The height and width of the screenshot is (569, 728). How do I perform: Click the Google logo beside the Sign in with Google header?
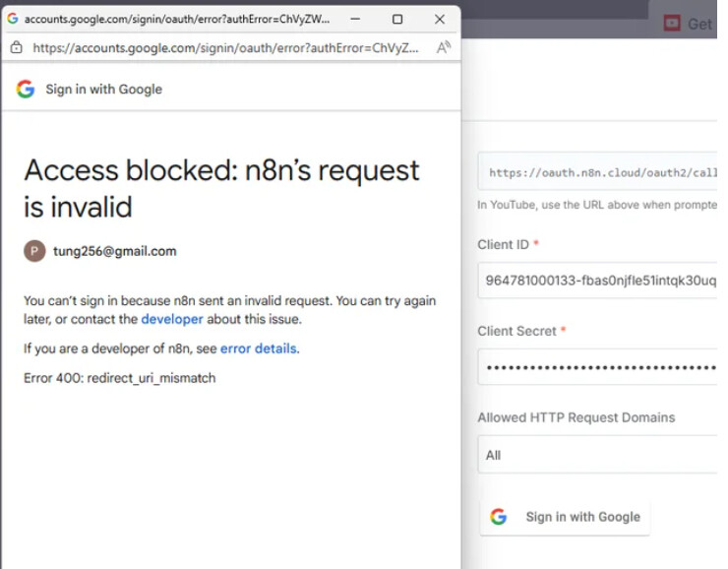pyautogui.click(x=26, y=90)
